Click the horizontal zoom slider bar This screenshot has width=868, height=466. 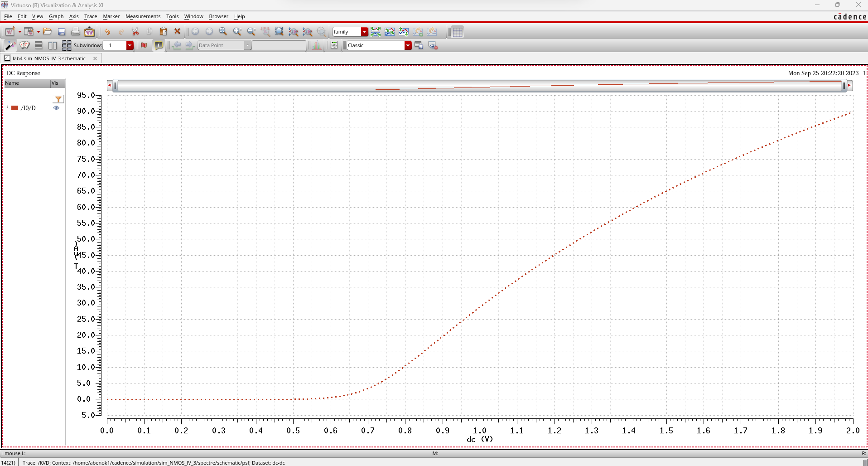pyautogui.click(x=479, y=85)
